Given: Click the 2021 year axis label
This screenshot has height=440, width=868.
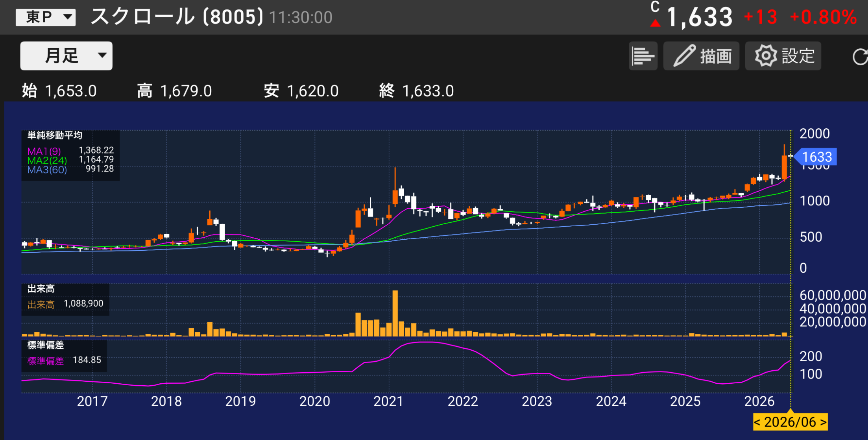Looking at the screenshot, I should [388, 401].
